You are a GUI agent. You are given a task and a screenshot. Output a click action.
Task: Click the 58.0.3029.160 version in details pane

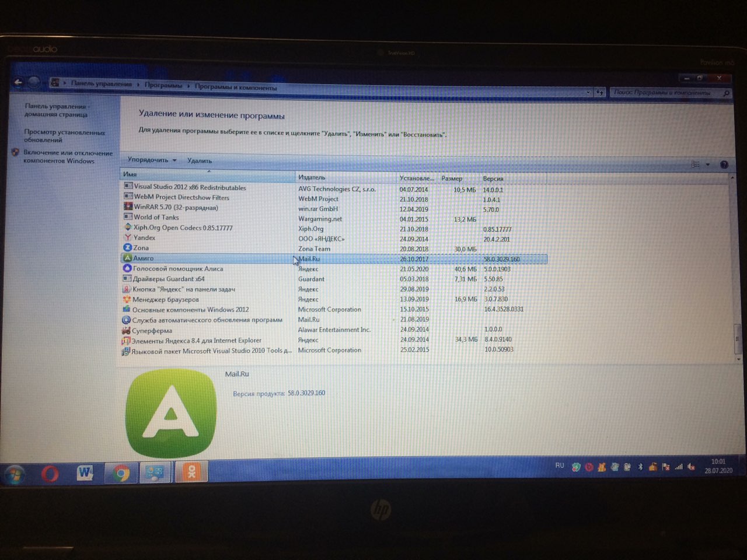306,393
